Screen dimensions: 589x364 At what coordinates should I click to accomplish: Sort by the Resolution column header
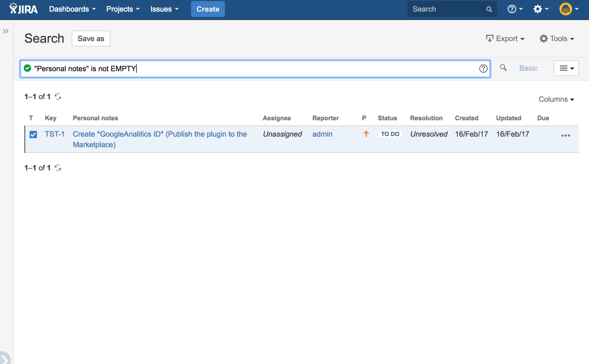(x=426, y=118)
